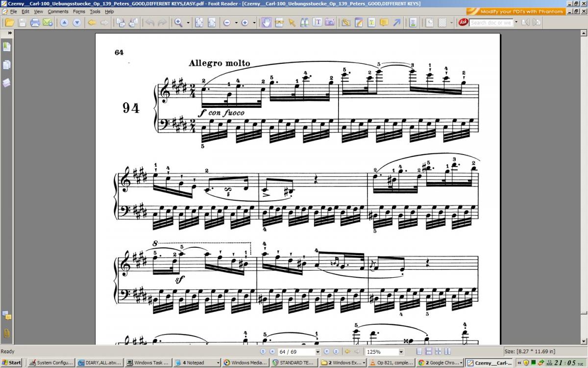
Task: Click the toolbar Zoom In plus button
Action: point(245,23)
